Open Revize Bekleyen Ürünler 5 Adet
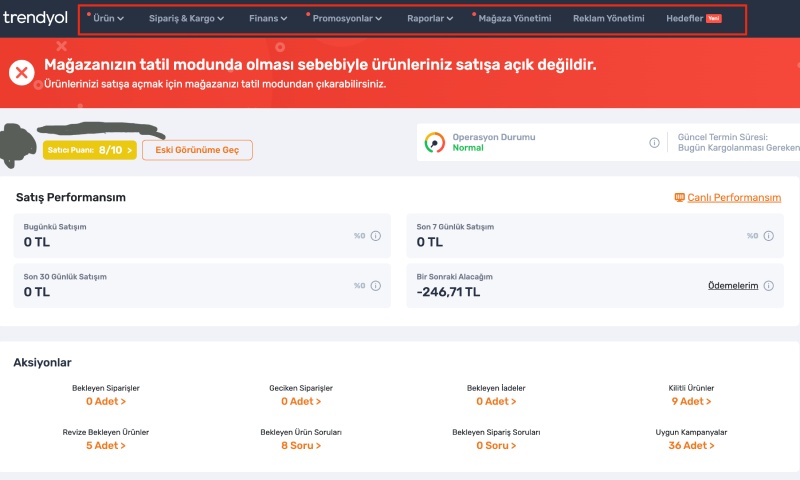Image resolution: width=800 pixels, height=480 pixels. 106,445
